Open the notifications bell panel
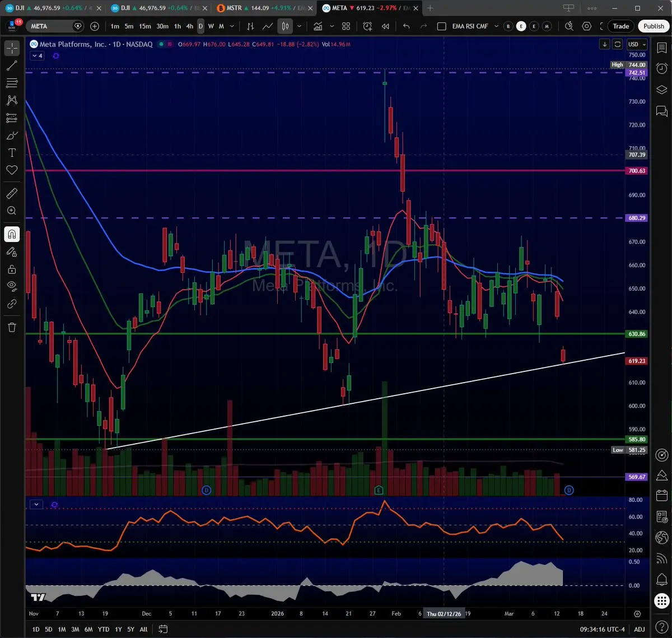This screenshot has height=638, width=672. [662, 579]
